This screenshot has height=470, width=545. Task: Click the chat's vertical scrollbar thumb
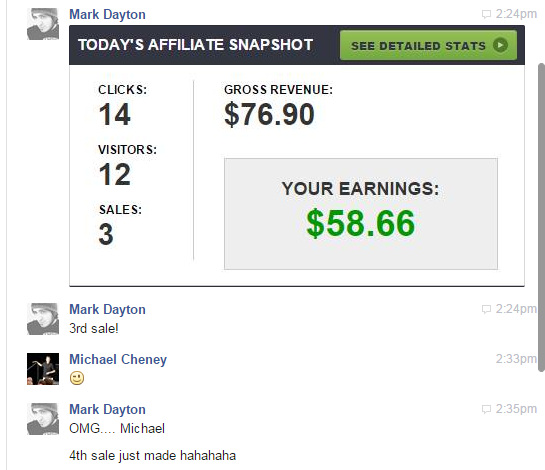pos(542,217)
